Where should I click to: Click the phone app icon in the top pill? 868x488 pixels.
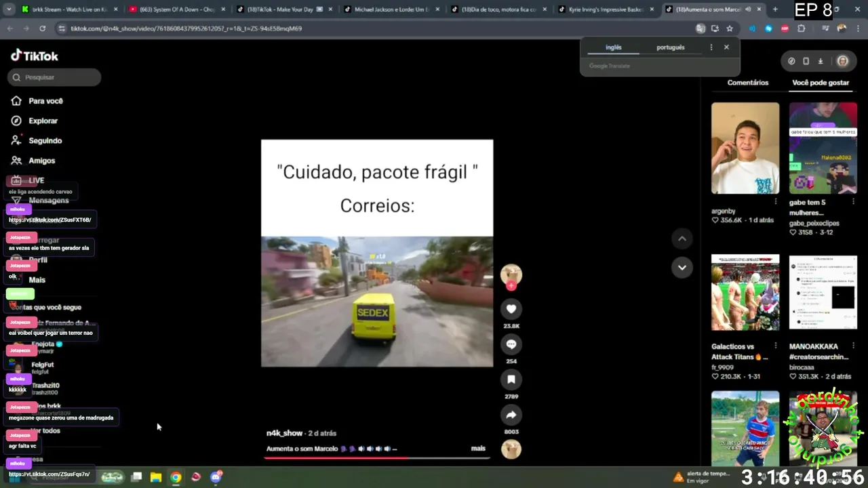click(806, 61)
